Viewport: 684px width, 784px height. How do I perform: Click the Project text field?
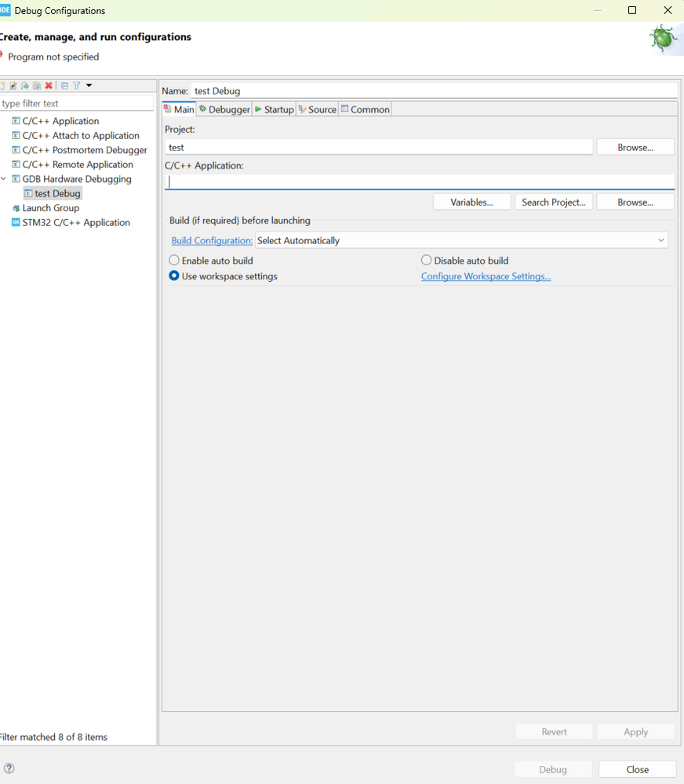[379, 148]
